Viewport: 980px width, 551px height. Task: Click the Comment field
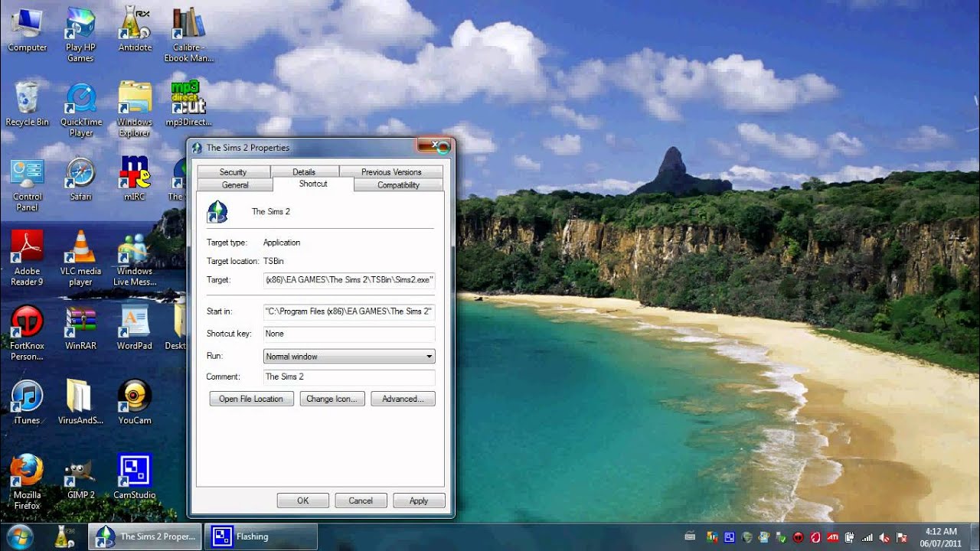click(x=349, y=377)
